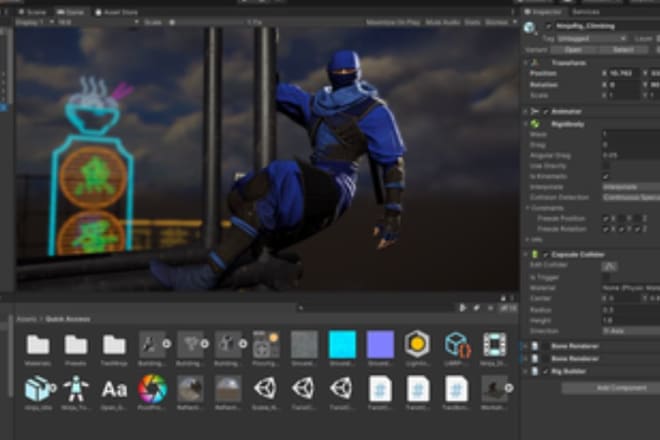Click the prefab Open button
660x440 pixels.
[x=573, y=50]
